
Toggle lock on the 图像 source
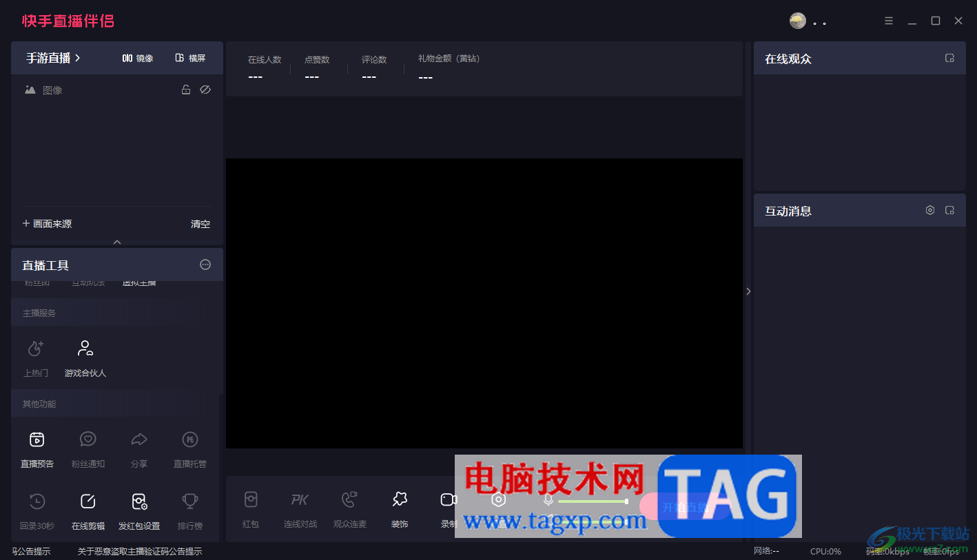(186, 90)
